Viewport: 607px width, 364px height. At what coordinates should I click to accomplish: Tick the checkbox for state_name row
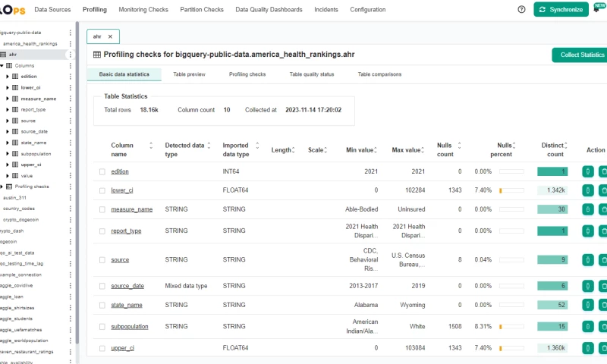pos(102,305)
